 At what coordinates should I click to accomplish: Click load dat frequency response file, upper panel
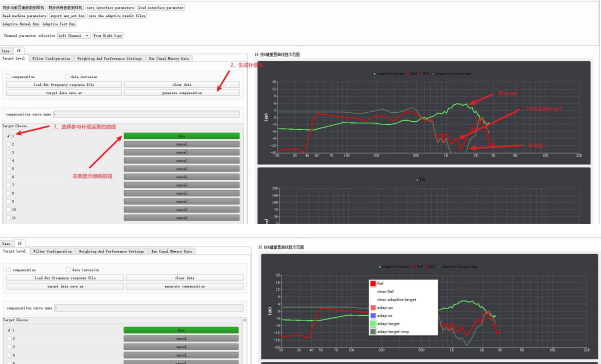coord(64,84)
